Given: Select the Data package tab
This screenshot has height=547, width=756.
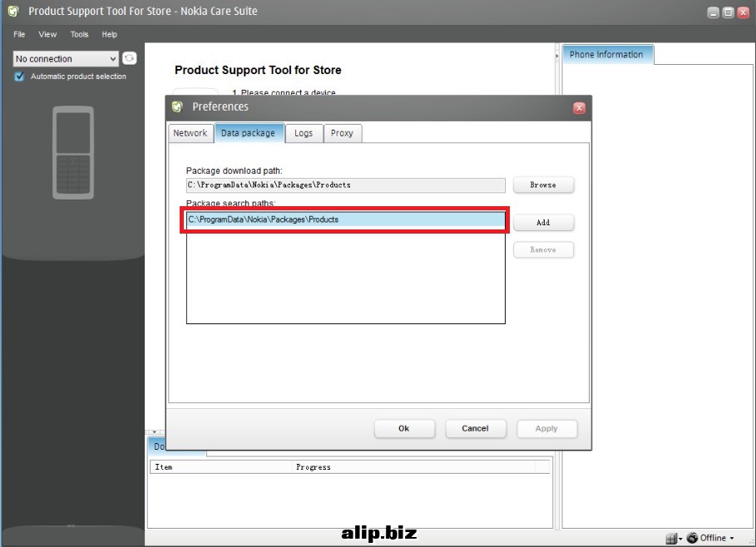Looking at the screenshot, I should (x=249, y=133).
